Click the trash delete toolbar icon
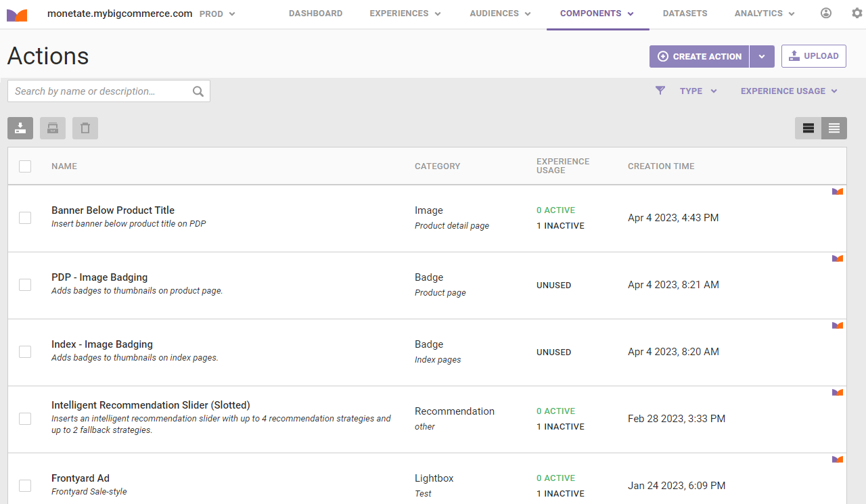This screenshot has height=504, width=866. [x=85, y=129]
